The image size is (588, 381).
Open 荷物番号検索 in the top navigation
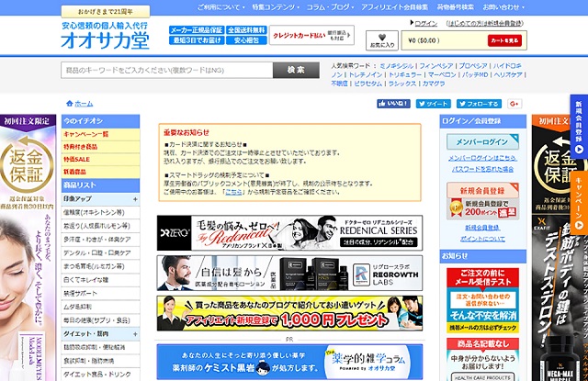click(x=456, y=7)
